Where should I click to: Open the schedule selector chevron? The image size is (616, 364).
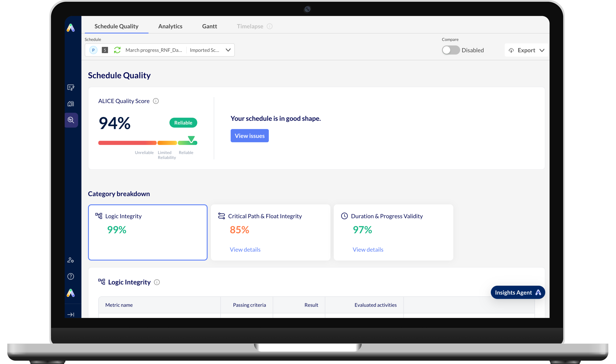228,50
